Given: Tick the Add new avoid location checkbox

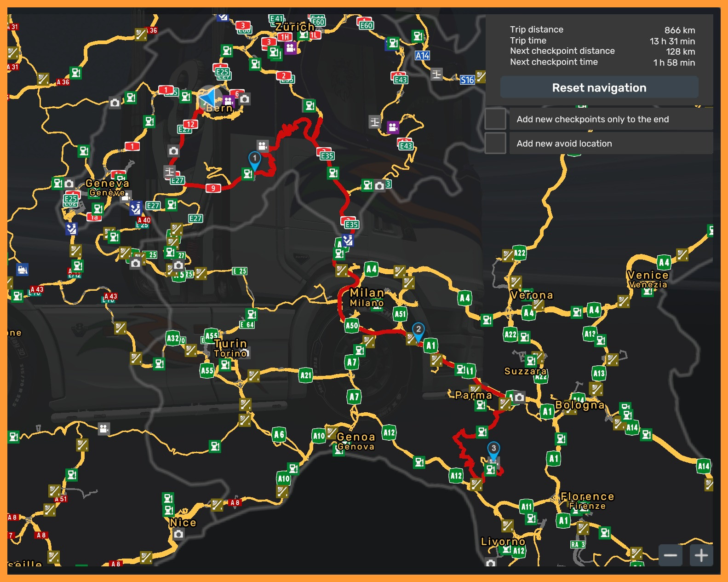Looking at the screenshot, I should (495, 143).
